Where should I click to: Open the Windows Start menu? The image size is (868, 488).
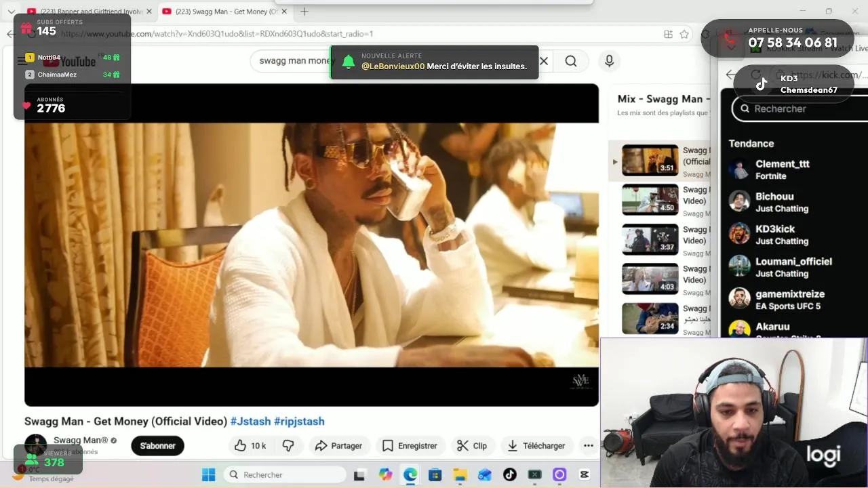pyautogui.click(x=208, y=474)
